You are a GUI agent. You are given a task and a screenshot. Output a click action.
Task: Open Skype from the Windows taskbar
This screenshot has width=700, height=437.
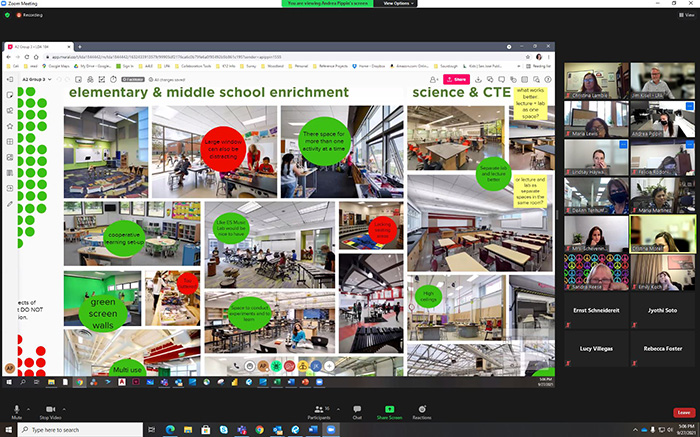click(224, 430)
